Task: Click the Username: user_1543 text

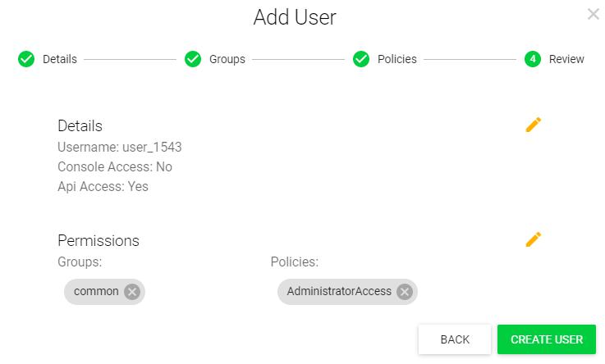Action: point(119,148)
